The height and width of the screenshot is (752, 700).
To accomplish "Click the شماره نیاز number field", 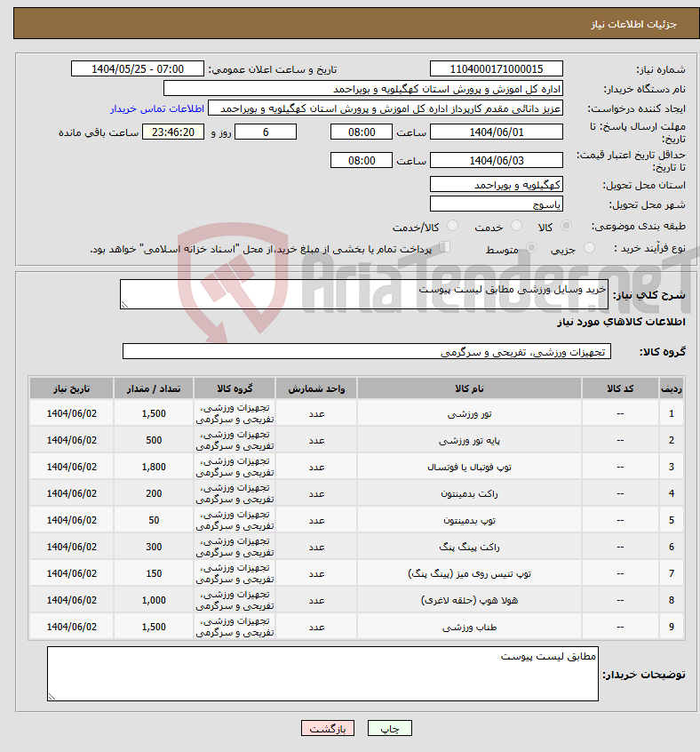I will coord(497,69).
